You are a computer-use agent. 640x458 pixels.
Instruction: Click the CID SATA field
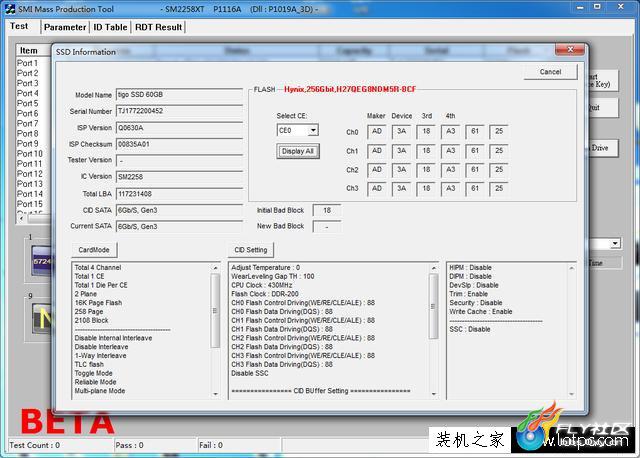(179, 210)
